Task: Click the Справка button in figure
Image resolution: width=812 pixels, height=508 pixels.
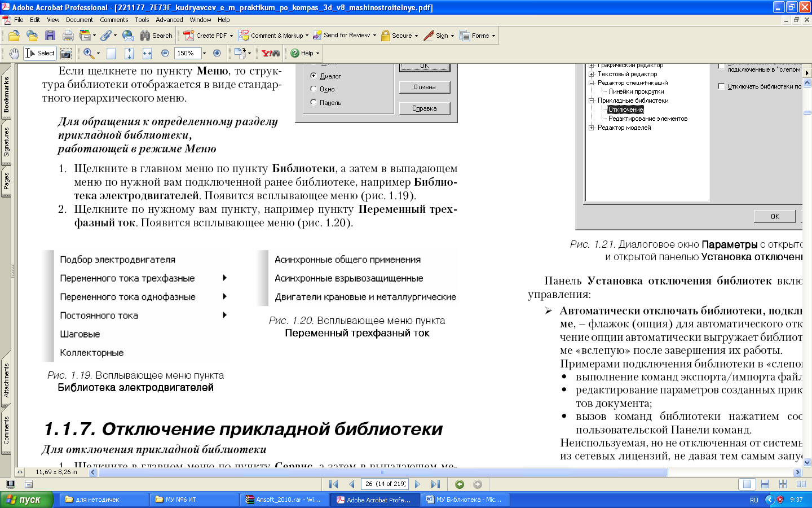Action: click(425, 108)
